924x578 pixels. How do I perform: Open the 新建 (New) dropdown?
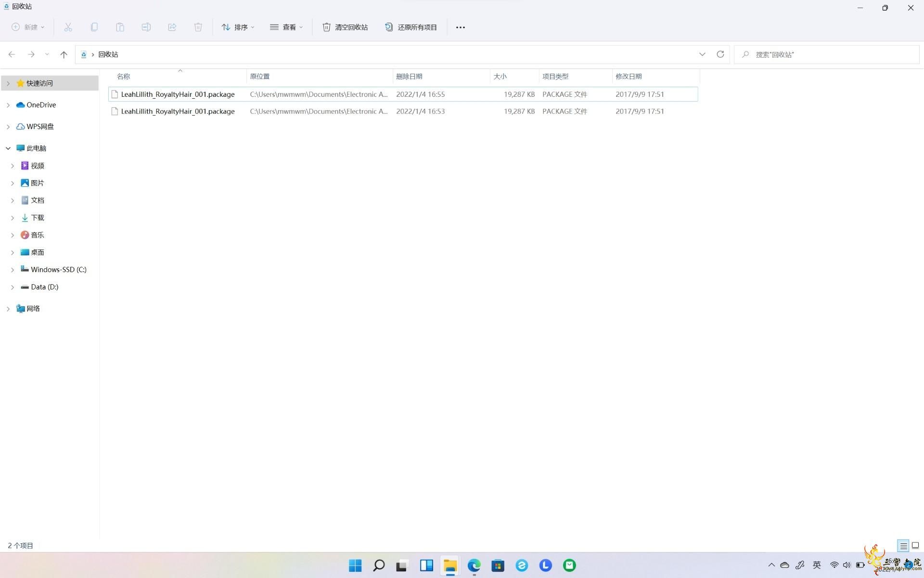pyautogui.click(x=28, y=27)
